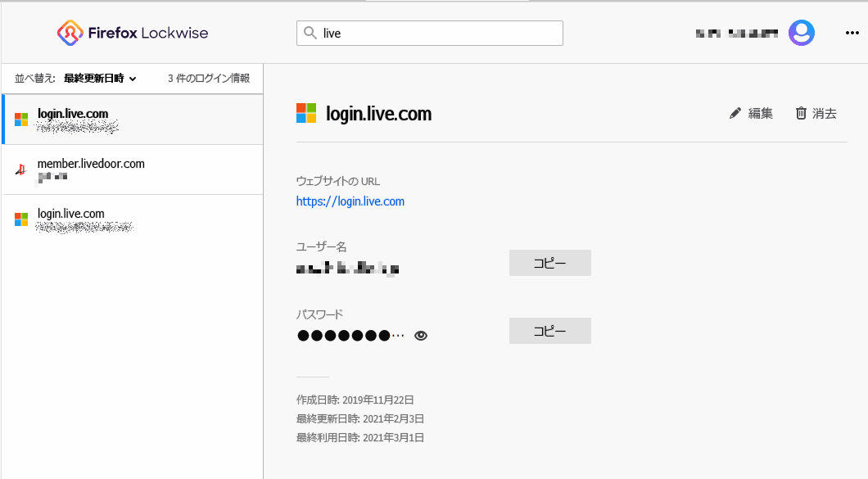The image size is (868, 479).
Task: Open the Firefox account avatar icon
Action: [x=802, y=34]
